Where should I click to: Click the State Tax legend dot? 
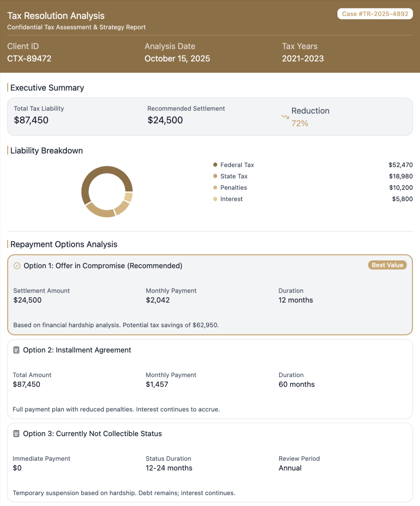pyautogui.click(x=215, y=176)
